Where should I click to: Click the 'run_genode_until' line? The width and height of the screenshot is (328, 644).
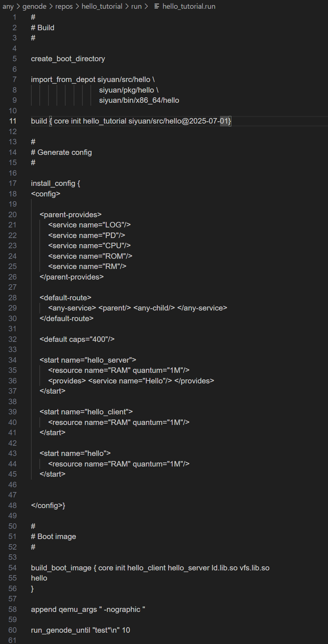point(81,630)
